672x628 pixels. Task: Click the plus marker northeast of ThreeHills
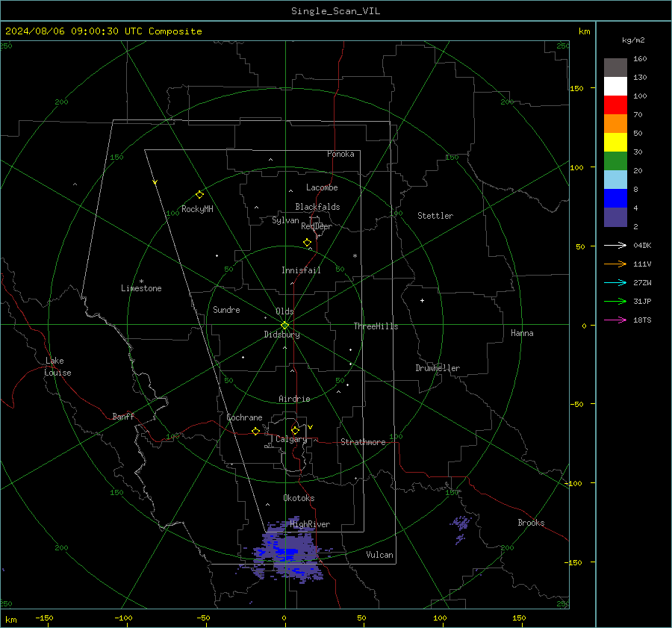(422, 300)
